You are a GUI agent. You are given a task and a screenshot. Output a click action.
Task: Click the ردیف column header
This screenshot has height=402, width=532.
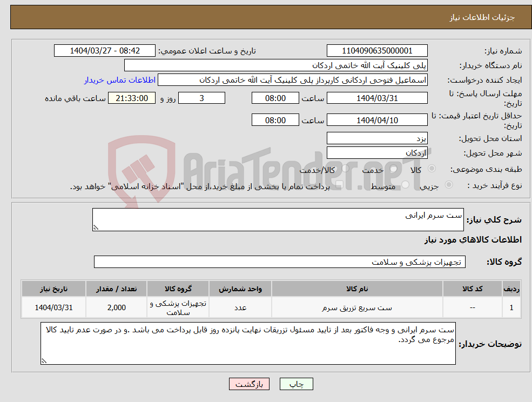511,289
